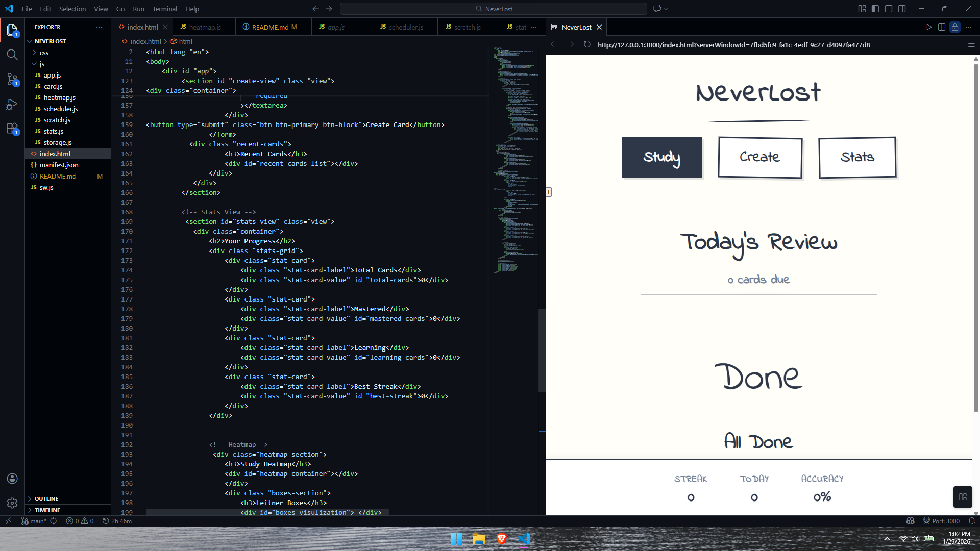Expand the css folder
This screenshot has width=980, height=551.
point(44,53)
